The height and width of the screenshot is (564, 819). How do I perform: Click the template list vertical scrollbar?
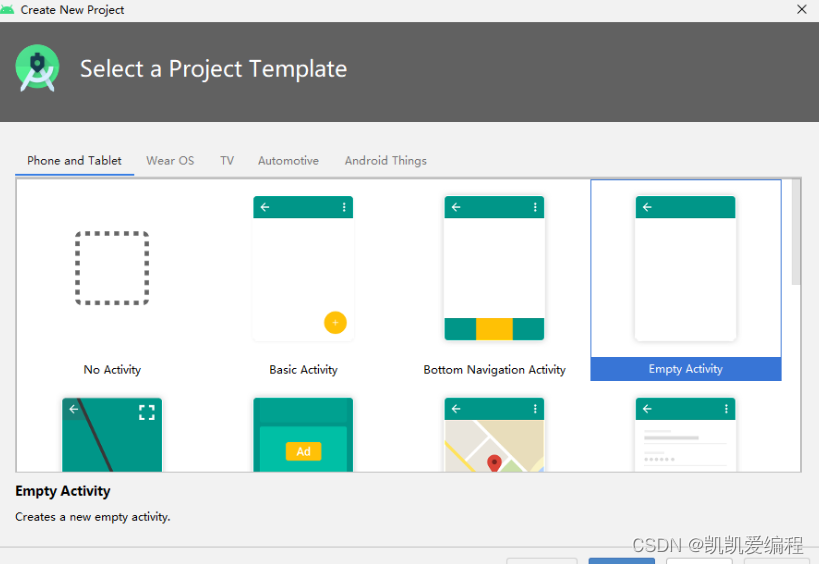pos(796,232)
